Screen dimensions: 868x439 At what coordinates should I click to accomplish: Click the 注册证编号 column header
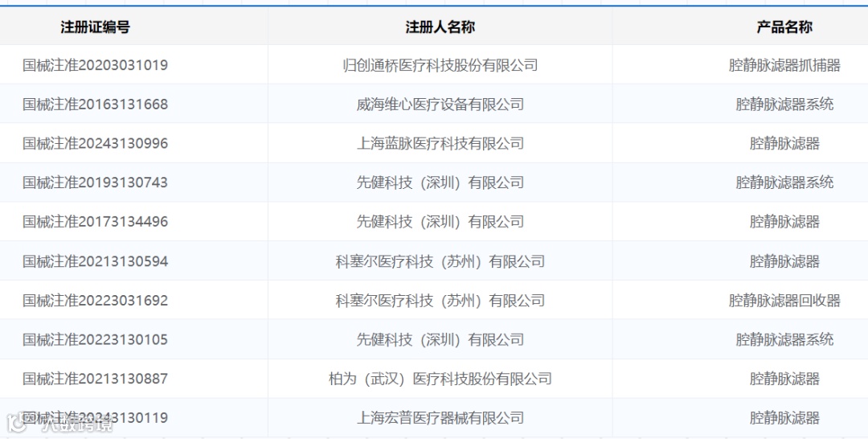(95, 27)
